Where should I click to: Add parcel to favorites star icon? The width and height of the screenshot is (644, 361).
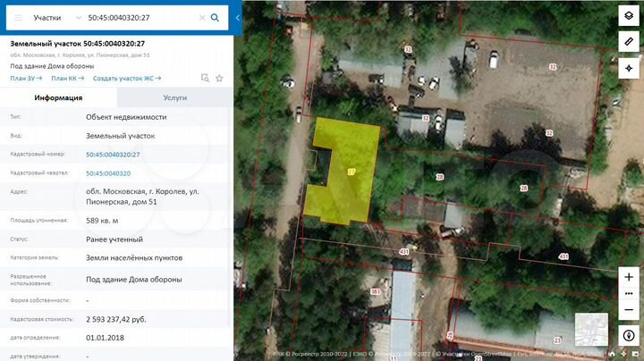(x=219, y=78)
